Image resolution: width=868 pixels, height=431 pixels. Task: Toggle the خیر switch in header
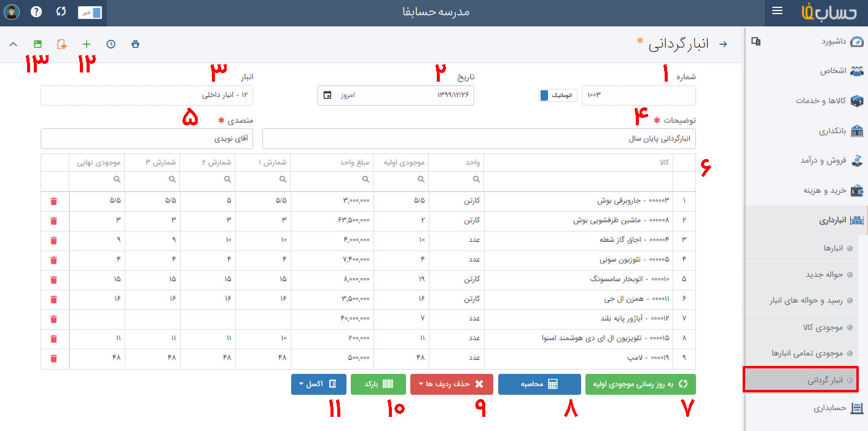point(90,12)
